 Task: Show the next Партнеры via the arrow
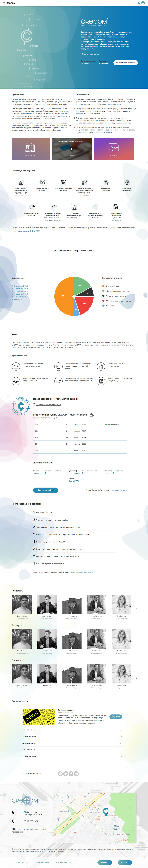[x=137, y=678]
